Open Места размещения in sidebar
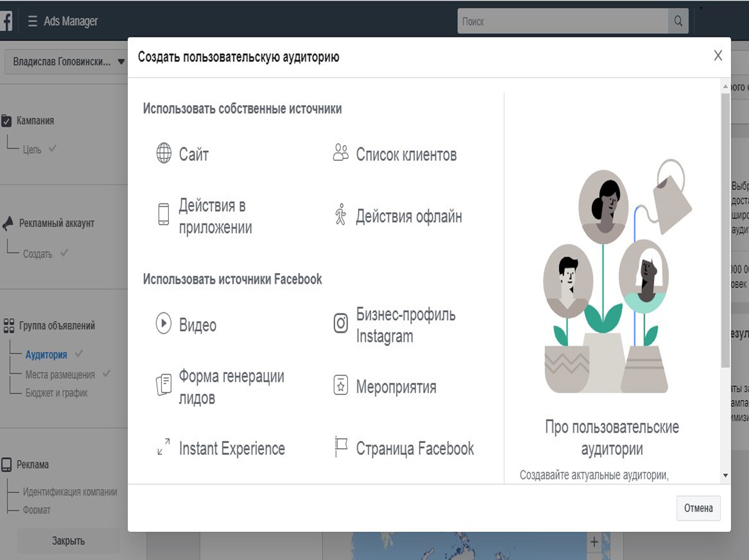This screenshot has height=560, width=749. [60, 375]
